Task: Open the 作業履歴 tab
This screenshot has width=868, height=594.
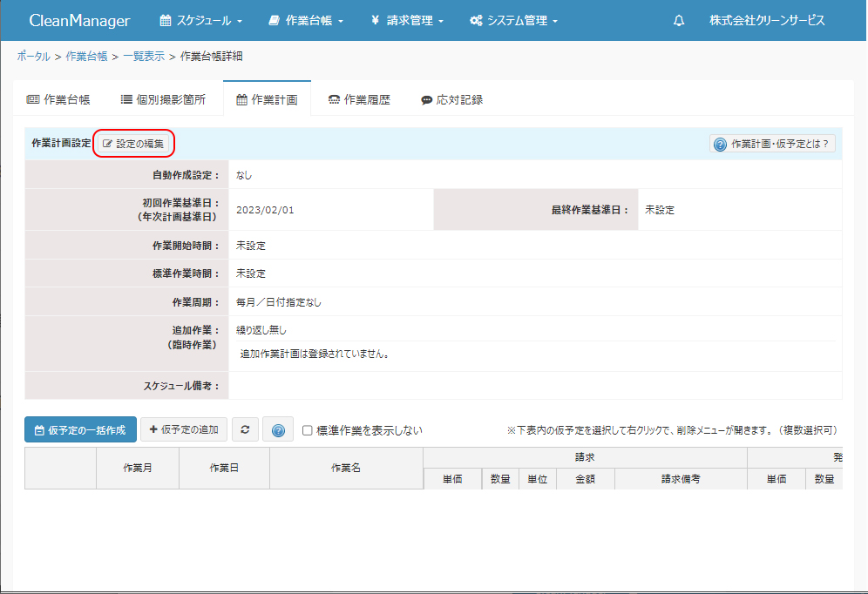Action: click(359, 100)
